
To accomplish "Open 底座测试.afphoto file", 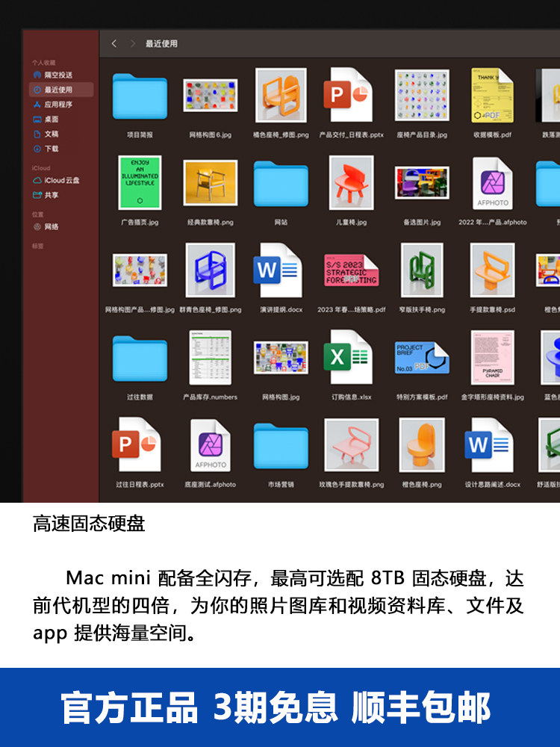I will (x=210, y=445).
